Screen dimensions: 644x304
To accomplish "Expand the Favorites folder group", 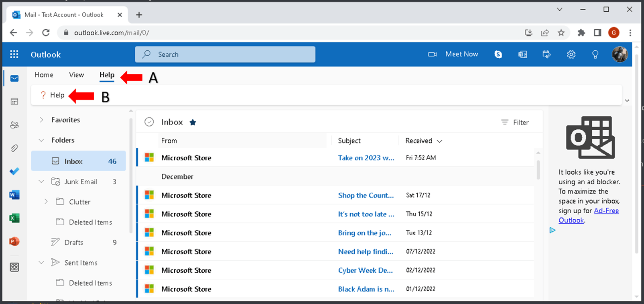I will (x=42, y=120).
